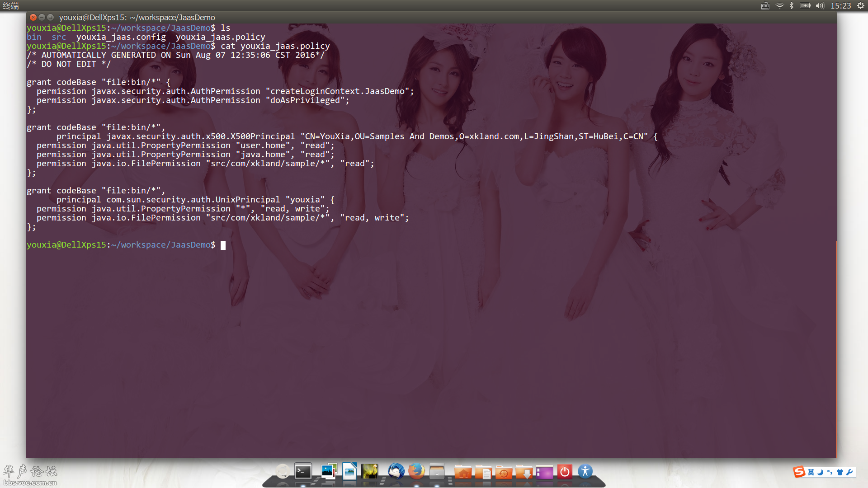Open Sogou settings wrench
The height and width of the screenshot is (488, 868).
point(849,472)
